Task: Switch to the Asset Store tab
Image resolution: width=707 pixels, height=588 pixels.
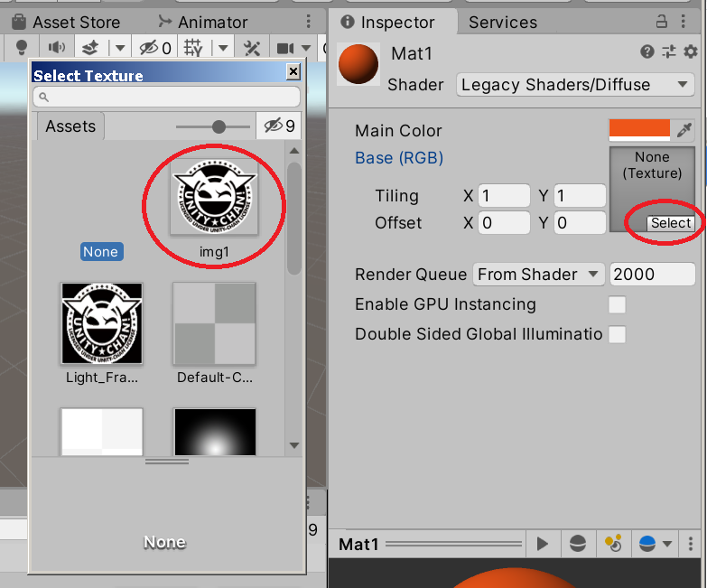Action: (x=66, y=22)
